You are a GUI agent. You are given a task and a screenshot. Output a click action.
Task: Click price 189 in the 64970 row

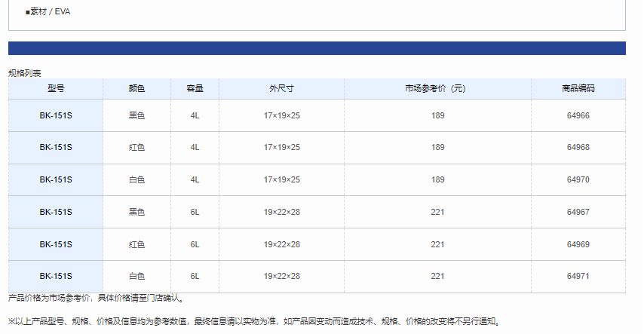coord(438,179)
